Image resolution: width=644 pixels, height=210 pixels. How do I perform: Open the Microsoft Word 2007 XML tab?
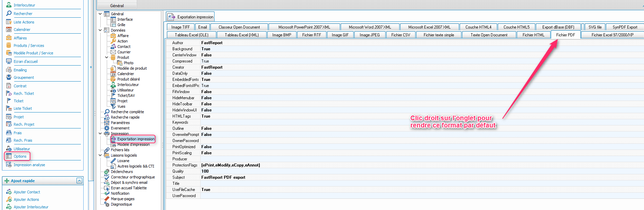coord(370,27)
